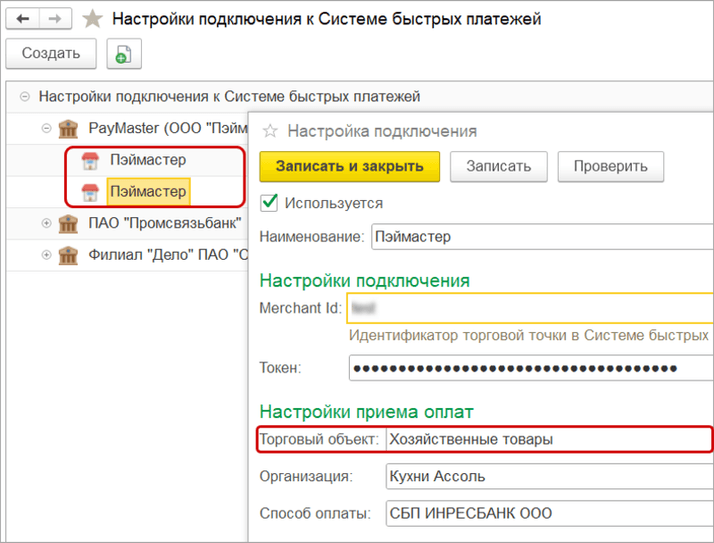Image resolution: width=714 pixels, height=543 pixels.
Task: Click the Идентификатор торговой точки hint text
Action: [x=531, y=335]
